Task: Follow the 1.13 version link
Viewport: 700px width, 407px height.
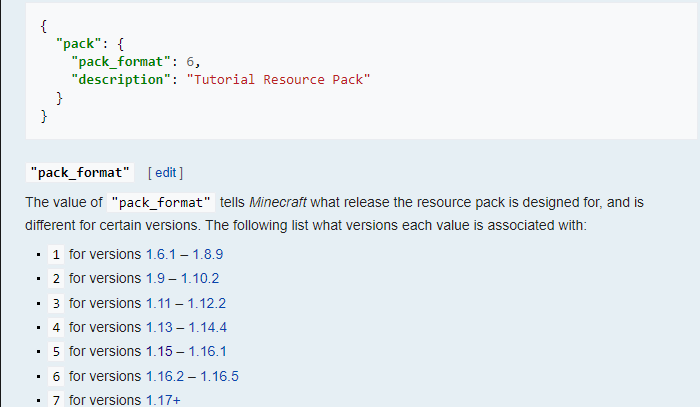Action: pyautogui.click(x=159, y=327)
